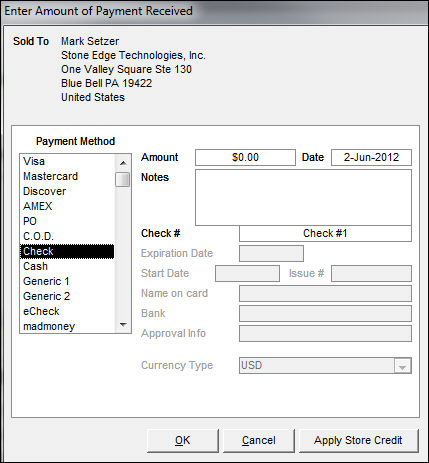
Task: Choose Generic 1 payment method
Action: click(67, 281)
